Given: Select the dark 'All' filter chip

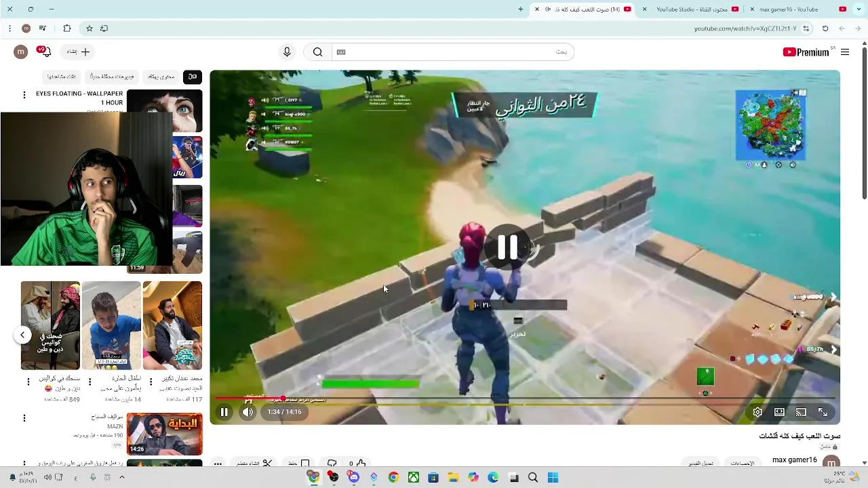Looking at the screenshot, I should [193, 77].
